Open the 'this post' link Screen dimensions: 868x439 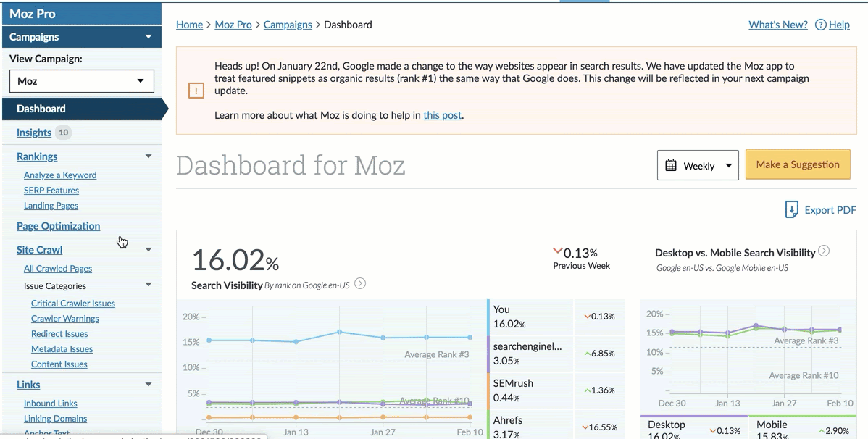click(x=442, y=115)
